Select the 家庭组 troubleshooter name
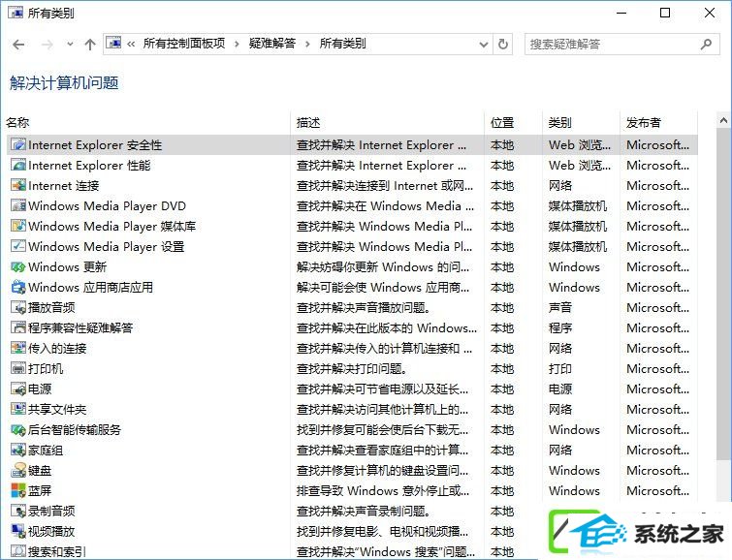Viewport: 732px width, 560px height. [x=46, y=450]
